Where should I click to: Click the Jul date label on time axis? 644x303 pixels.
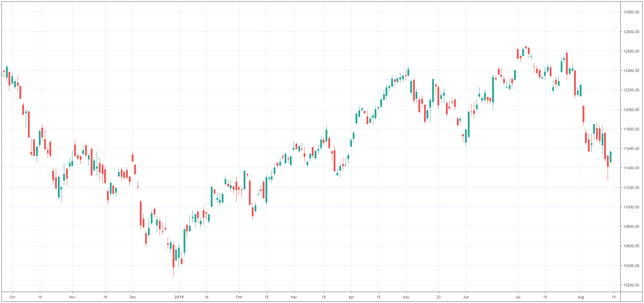coord(518,297)
